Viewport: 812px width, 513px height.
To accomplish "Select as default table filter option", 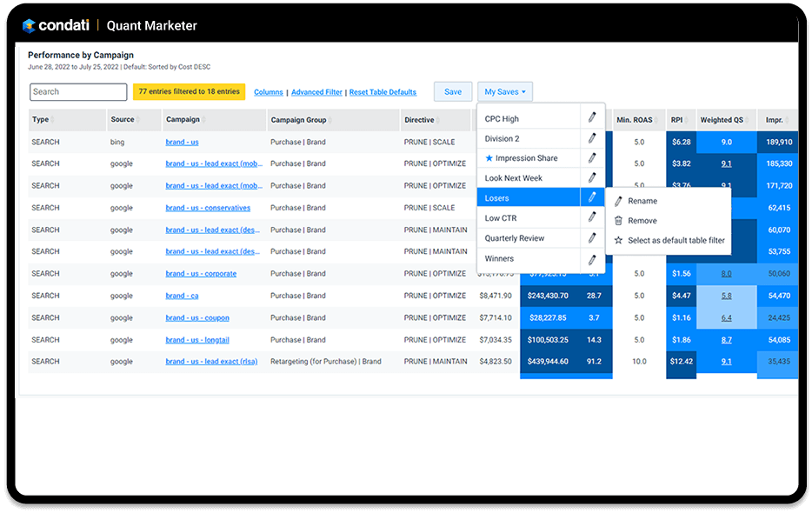I will pos(669,241).
